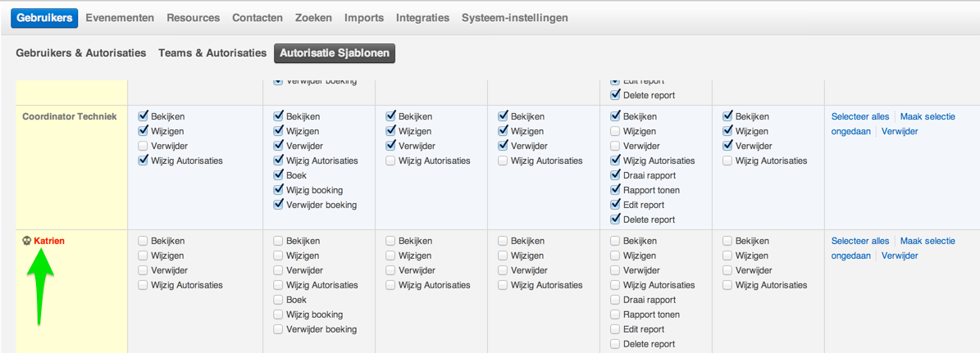Viewport: 980px width, 353px height.
Task: Tick Edit report checkbox in Katrien row
Action: [x=615, y=329]
